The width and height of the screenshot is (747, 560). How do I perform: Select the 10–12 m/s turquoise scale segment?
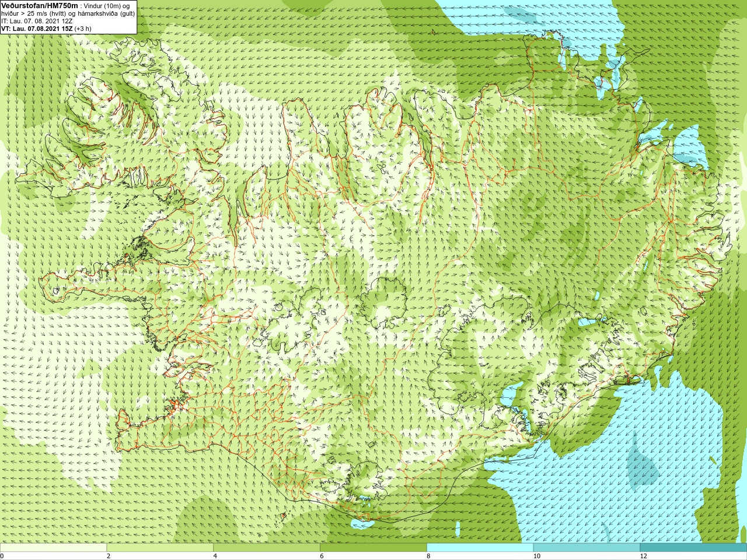click(587, 548)
